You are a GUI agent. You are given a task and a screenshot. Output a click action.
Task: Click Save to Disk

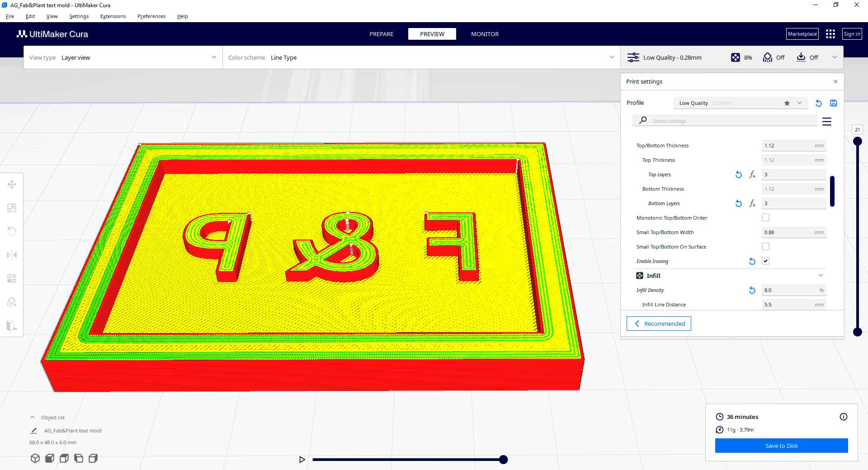pos(781,446)
